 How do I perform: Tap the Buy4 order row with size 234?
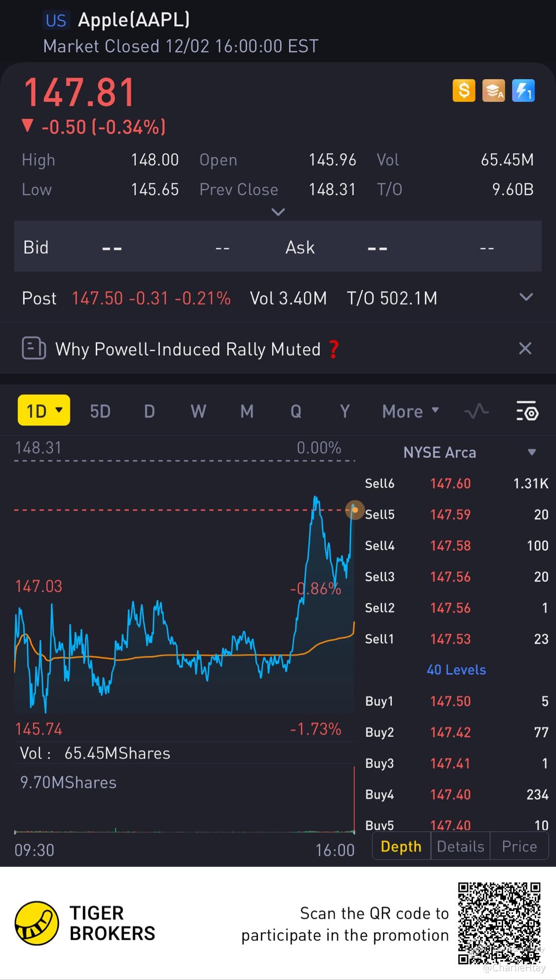click(x=457, y=794)
